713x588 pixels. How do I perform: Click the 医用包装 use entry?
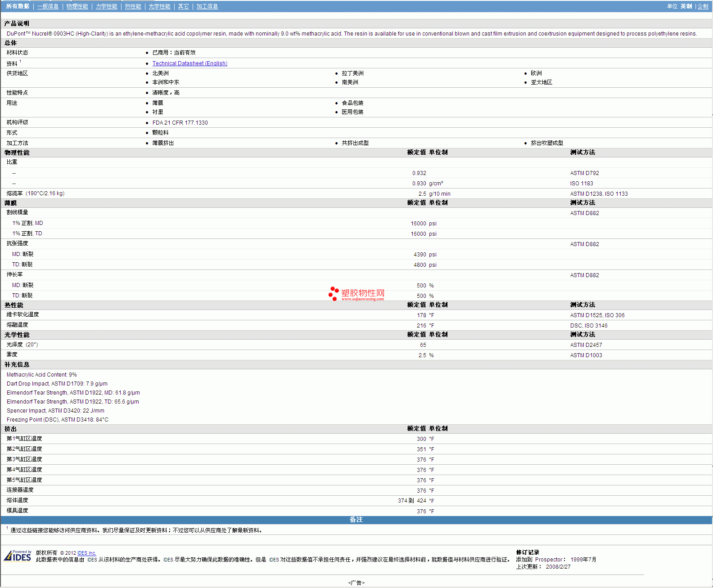(x=352, y=112)
